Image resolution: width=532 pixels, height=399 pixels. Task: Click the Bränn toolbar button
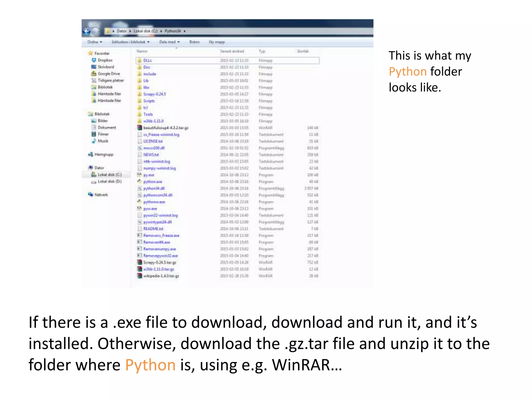194,42
